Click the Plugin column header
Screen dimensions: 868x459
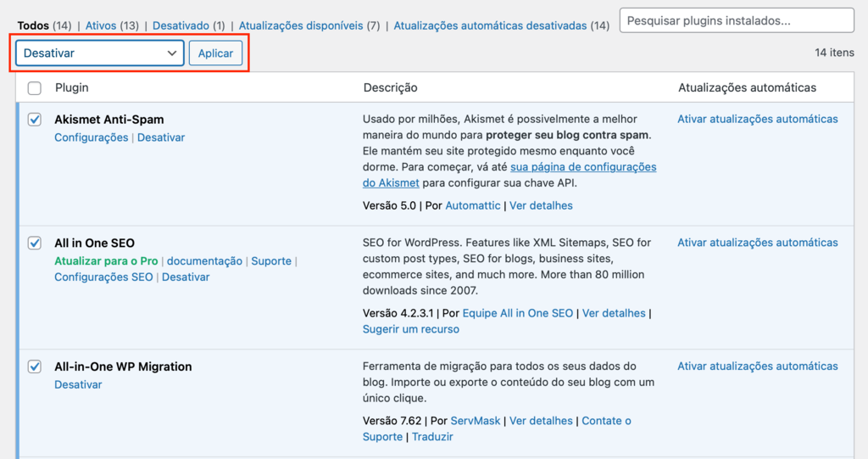(71, 87)
